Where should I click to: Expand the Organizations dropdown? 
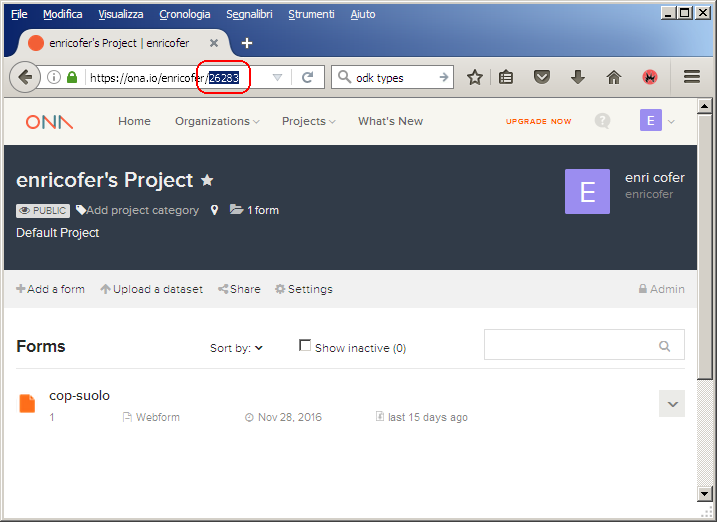(x=217, y=121)
